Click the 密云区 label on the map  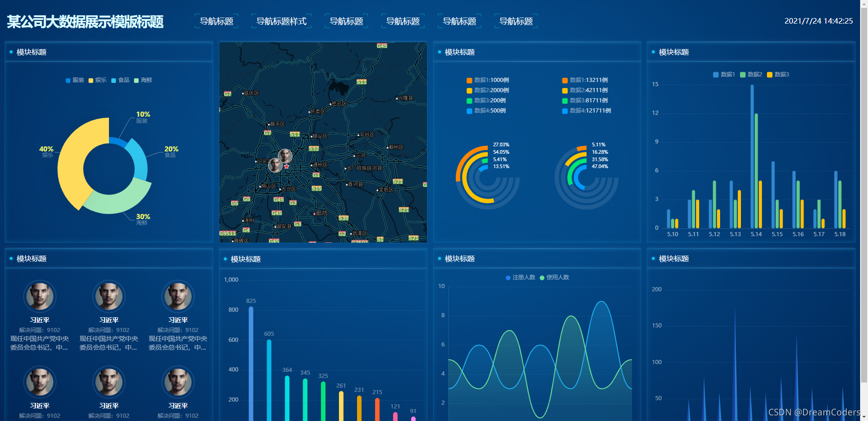339,104
